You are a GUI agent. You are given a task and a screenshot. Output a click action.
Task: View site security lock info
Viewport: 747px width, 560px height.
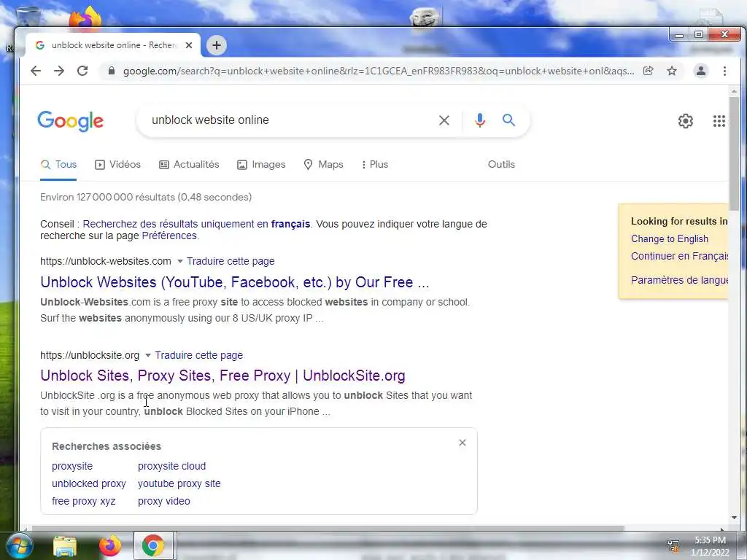coord(112,71)
